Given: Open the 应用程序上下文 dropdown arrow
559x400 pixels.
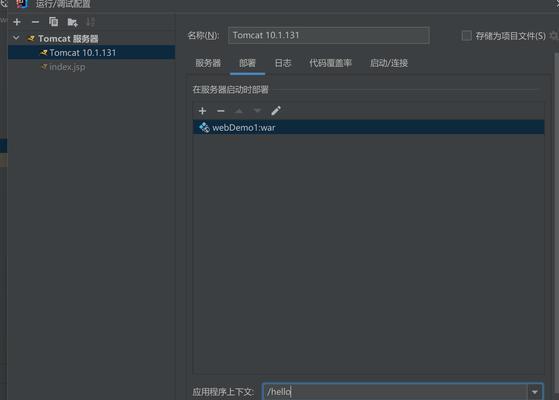Looking at the screenshot, I should (535, 392).
